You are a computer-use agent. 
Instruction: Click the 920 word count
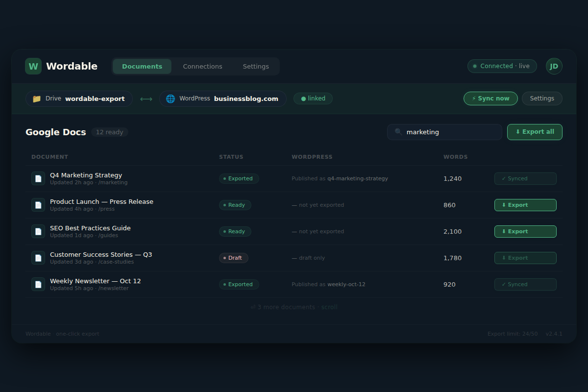450,284
